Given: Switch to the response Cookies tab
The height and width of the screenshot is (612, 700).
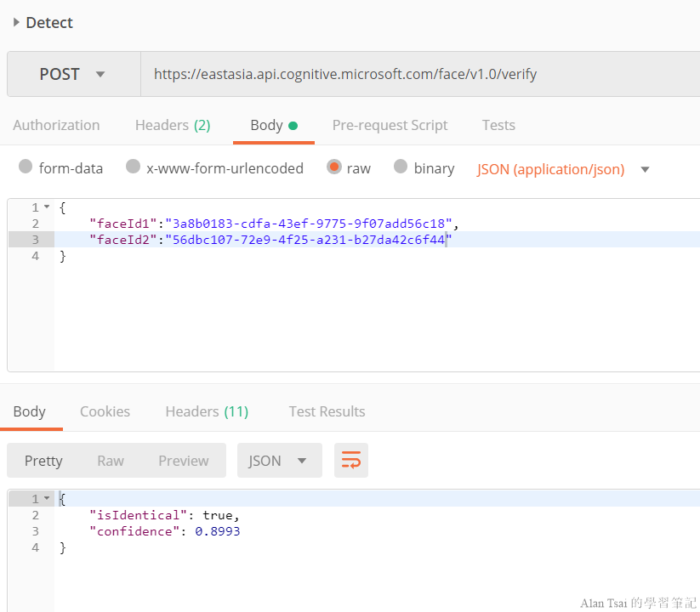Looking at the screenshot, I should [x=105, y=411].
